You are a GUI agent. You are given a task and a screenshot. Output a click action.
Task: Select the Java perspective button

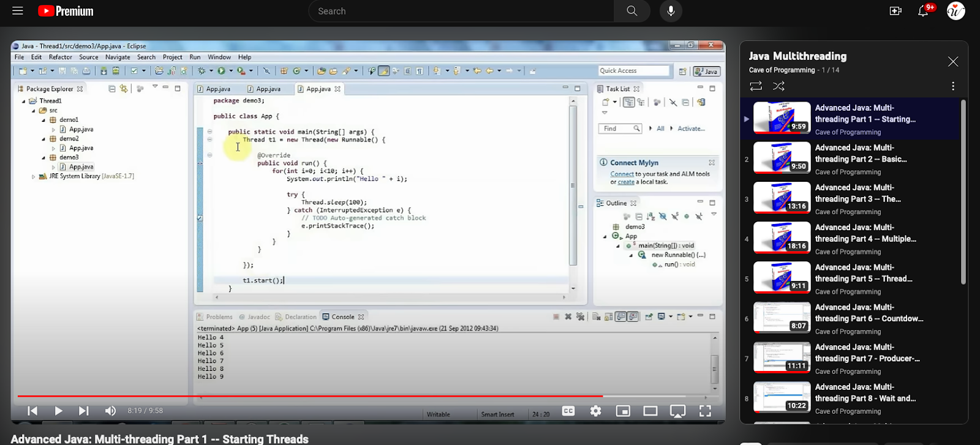706,72
